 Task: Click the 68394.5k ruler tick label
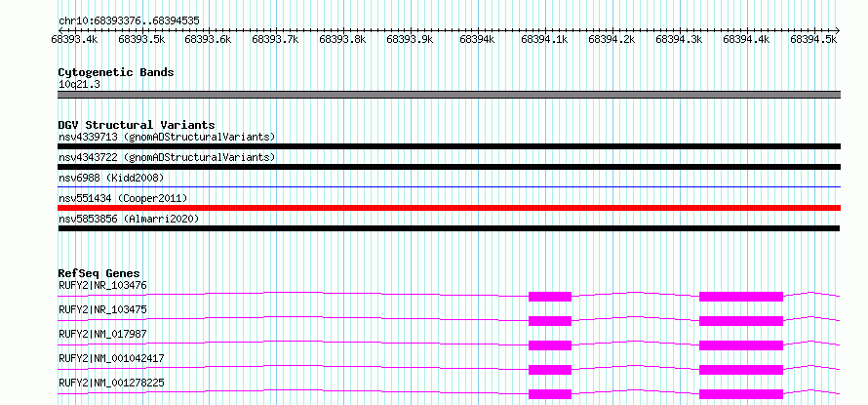813,39
